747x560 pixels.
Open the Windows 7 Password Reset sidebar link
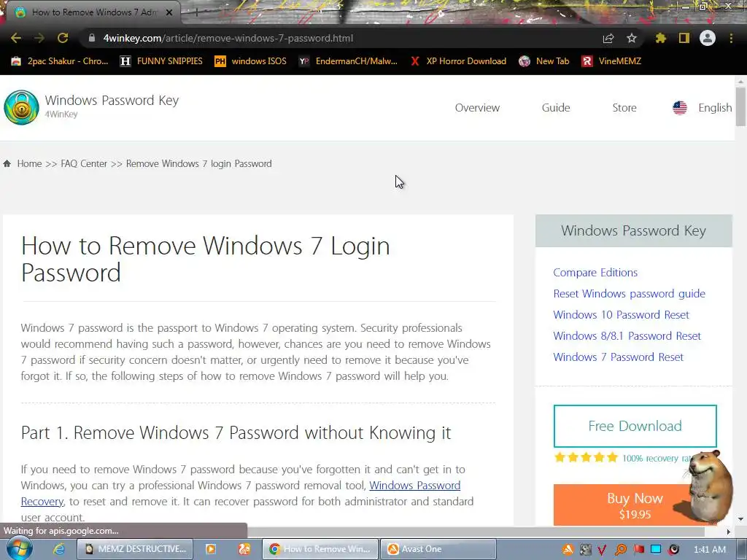pos(619,357)
